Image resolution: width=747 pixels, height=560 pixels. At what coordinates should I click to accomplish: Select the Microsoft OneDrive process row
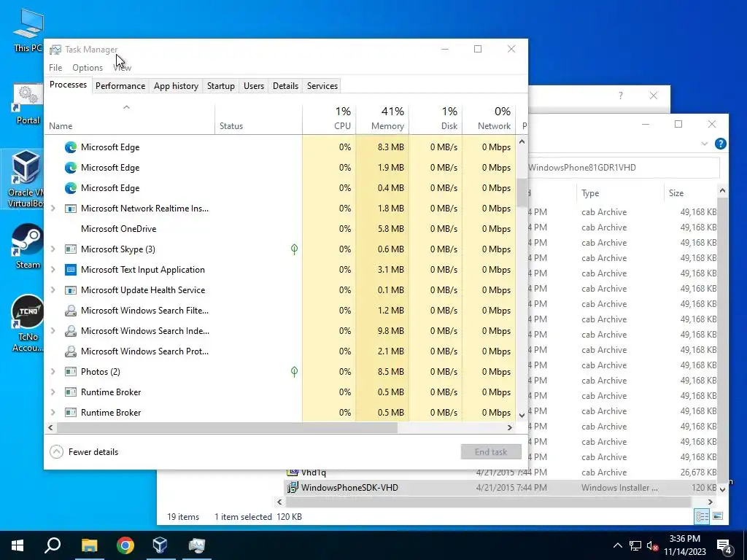pos(281,228)
